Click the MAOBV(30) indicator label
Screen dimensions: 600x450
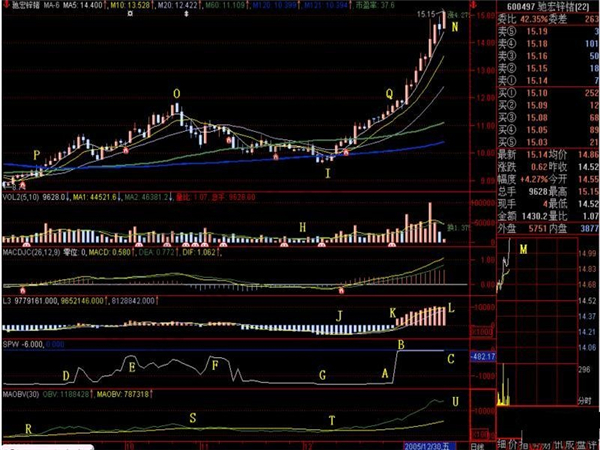click(x=21, y=394)
